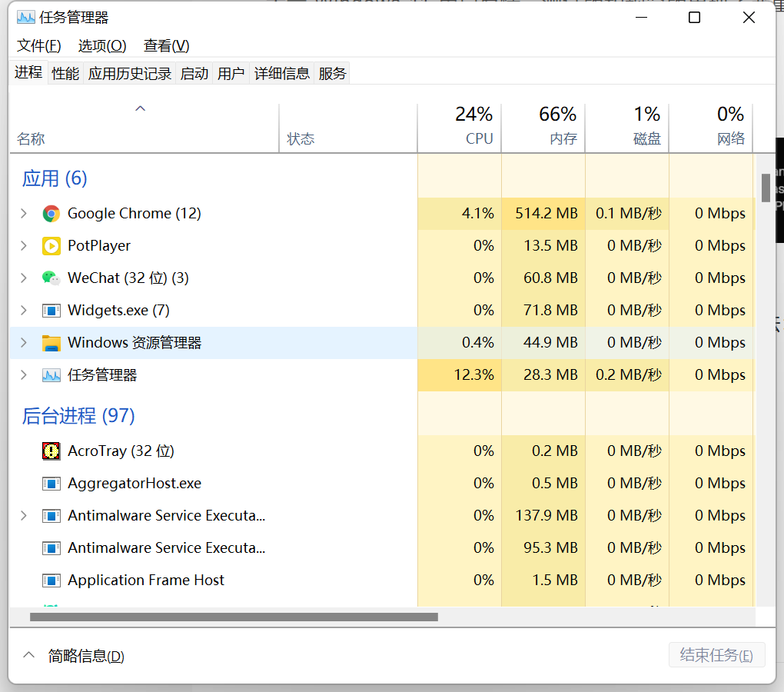Screen dimensions: 784x692
Task: Click the Widgets.exe process icon
Action: 51,311
